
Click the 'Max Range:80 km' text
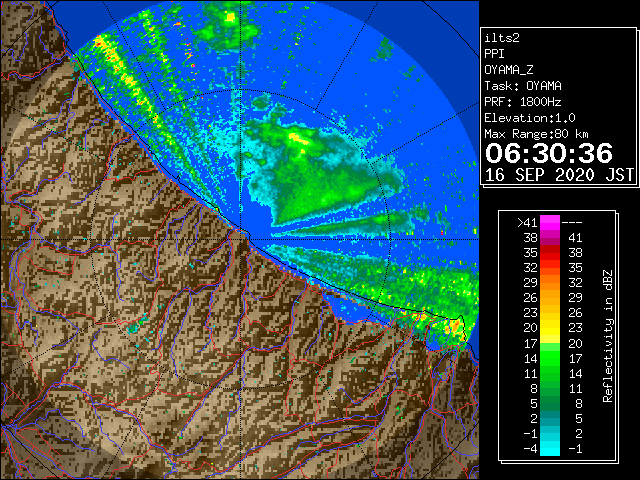pyautogui.click(x=536, y=134)
